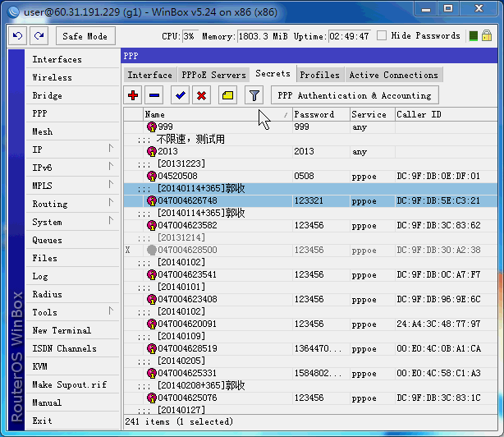Viewport: 504px width, 437px height.
Task: Open the filter funnel tool
Action: point(254,95)
